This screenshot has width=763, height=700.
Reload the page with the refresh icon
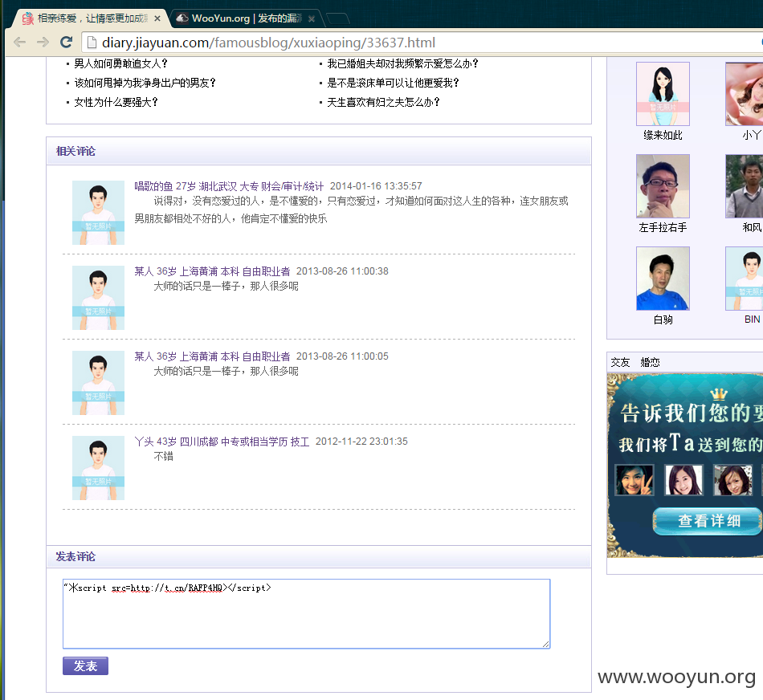[x=66, y=43]
